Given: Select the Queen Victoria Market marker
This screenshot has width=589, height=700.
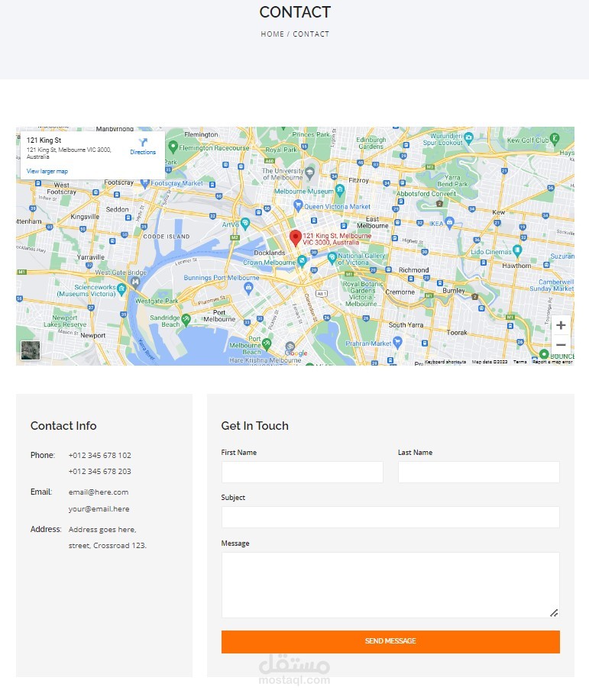Looking at the screenshot, I should pos(298,205).
